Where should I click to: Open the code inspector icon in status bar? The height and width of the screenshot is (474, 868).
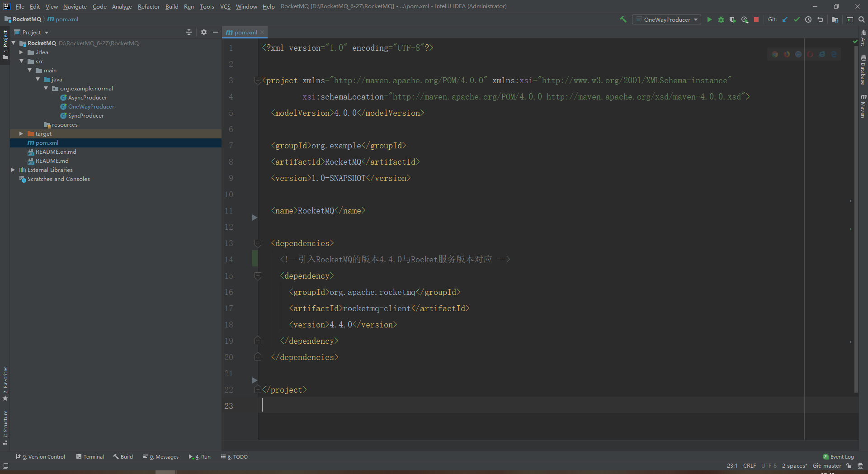[860, 465]
